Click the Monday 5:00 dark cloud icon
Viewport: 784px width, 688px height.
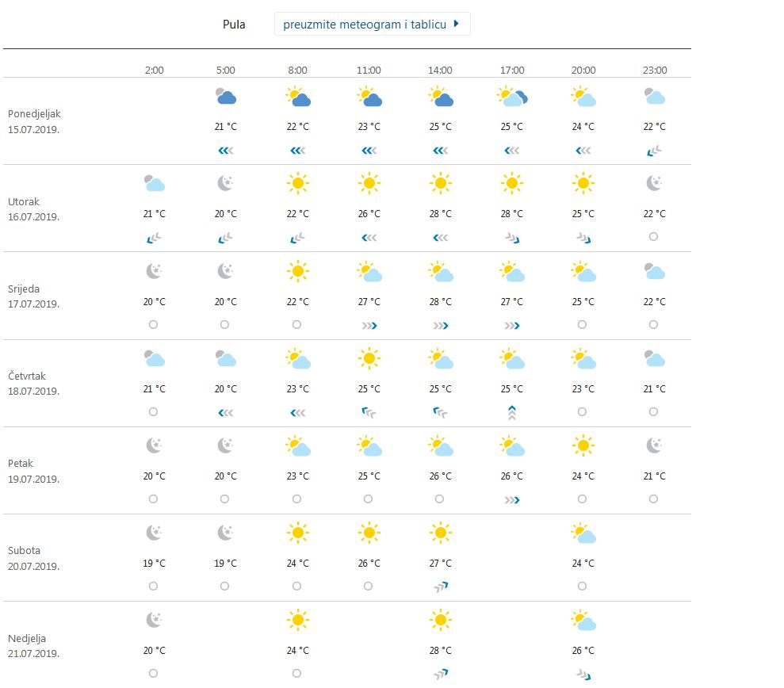tap(226, 97)
